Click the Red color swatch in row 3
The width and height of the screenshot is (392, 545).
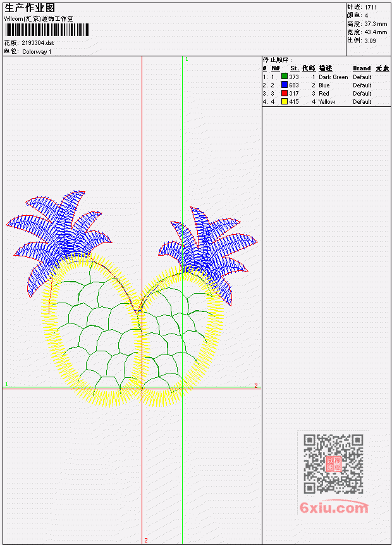[x=285, y=93]
